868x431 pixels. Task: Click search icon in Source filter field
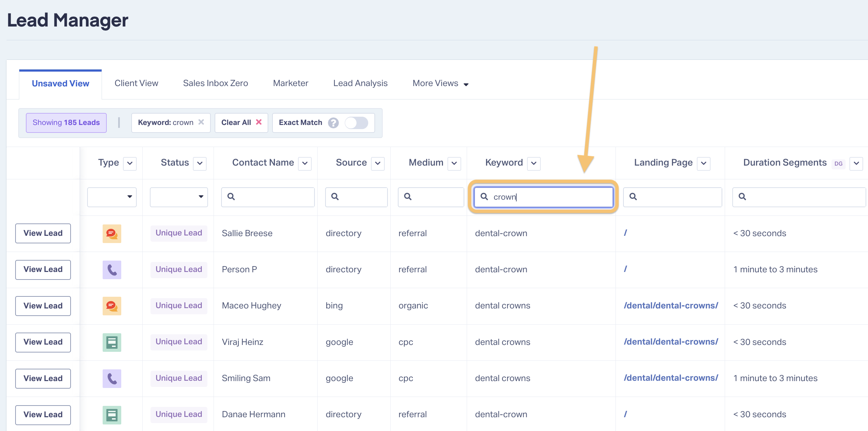coord(335,197)
